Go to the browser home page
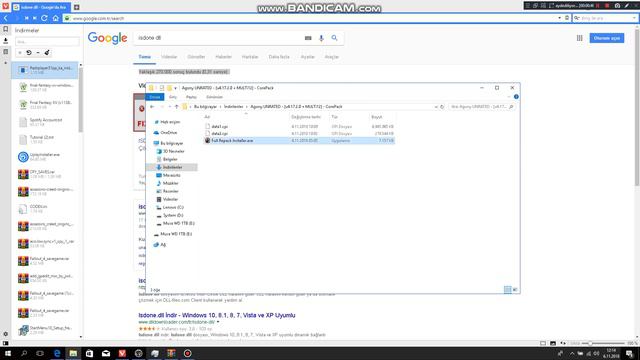640x360 pixels. point(56,18)
